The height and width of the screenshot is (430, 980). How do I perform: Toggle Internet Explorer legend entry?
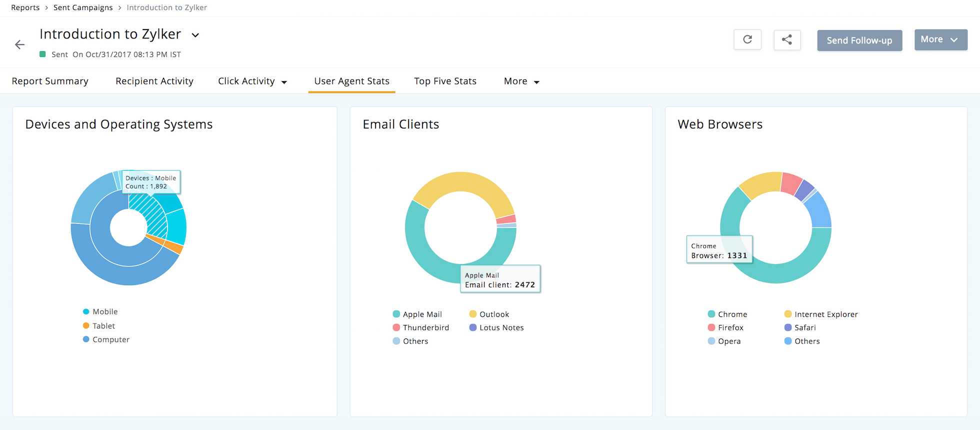(x=825, y=314)
